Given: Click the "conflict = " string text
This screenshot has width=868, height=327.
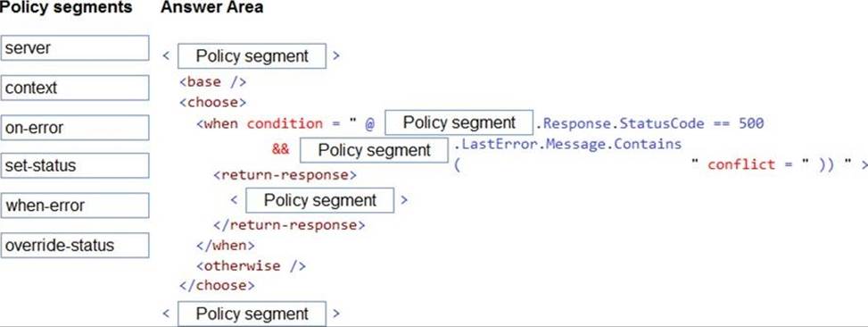Looking at the screenshot, I should coord(749,164).
